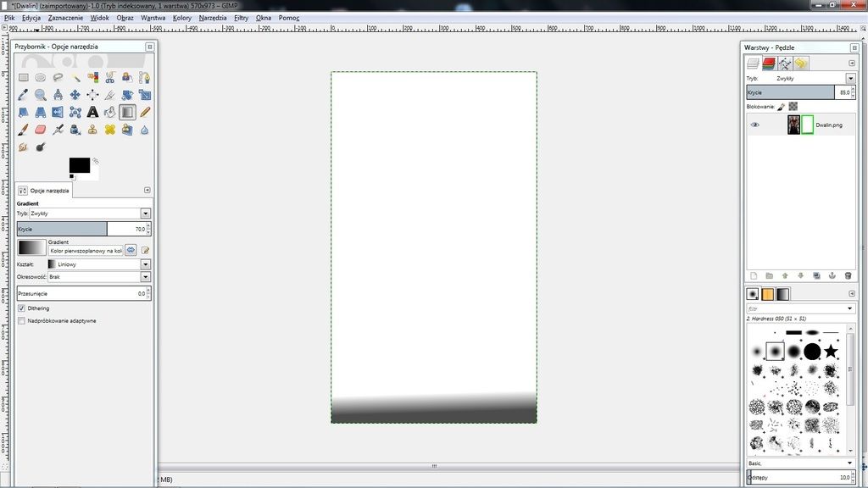Select the Rectangle Select tool
The height and width of the screenshot is (488, 868).
24,77
